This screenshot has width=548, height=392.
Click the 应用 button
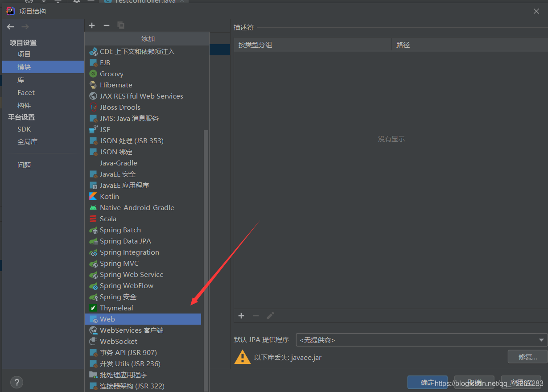(x=521, y=382)
